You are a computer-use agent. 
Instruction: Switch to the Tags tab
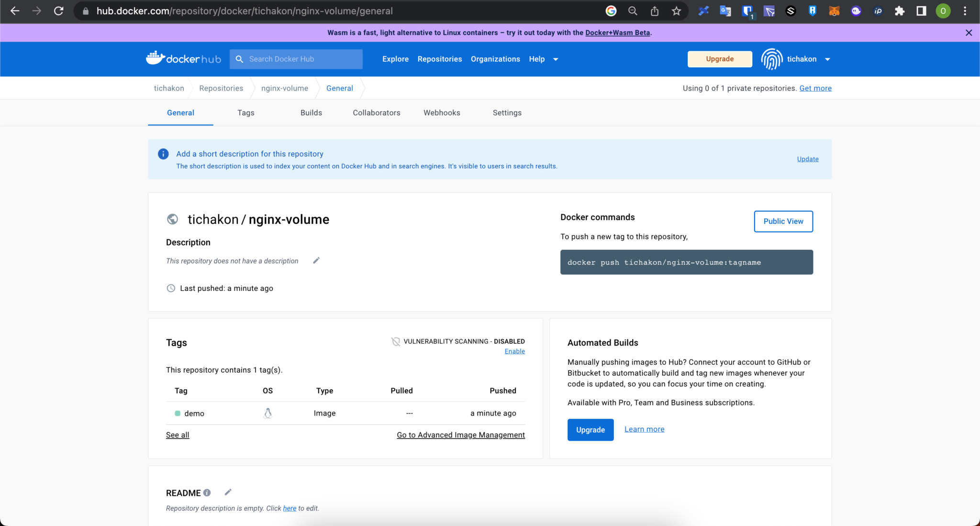245,112
